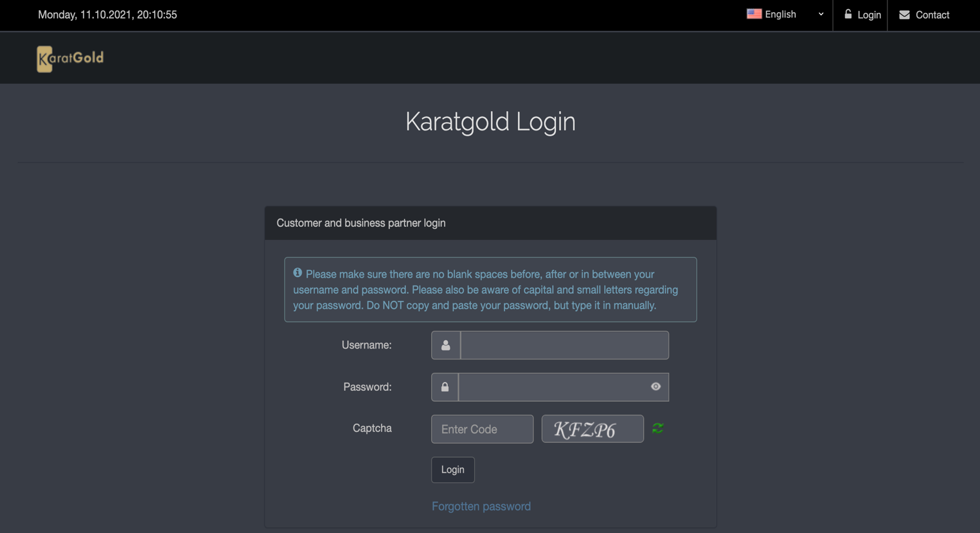This screenshot has width=980, height=533.
Task: Click the padlock icon beside the Password field
Action: pos(445,387)
